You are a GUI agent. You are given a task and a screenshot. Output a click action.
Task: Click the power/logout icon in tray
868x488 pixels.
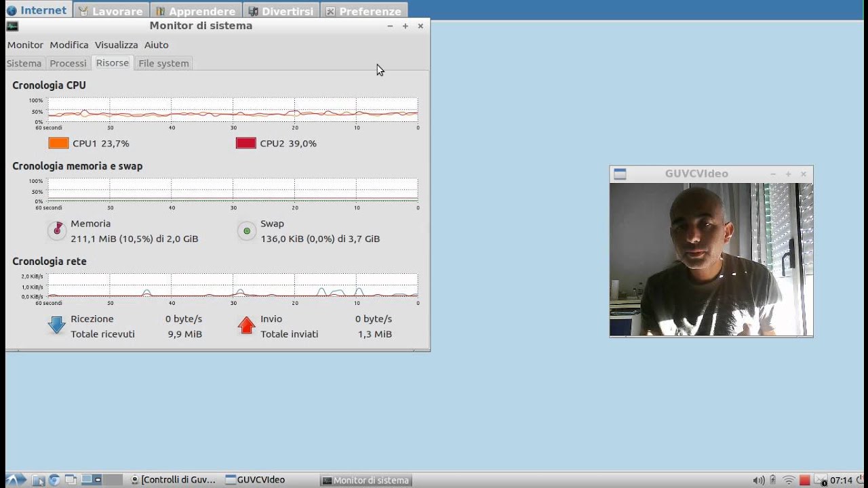coord(859,480)
